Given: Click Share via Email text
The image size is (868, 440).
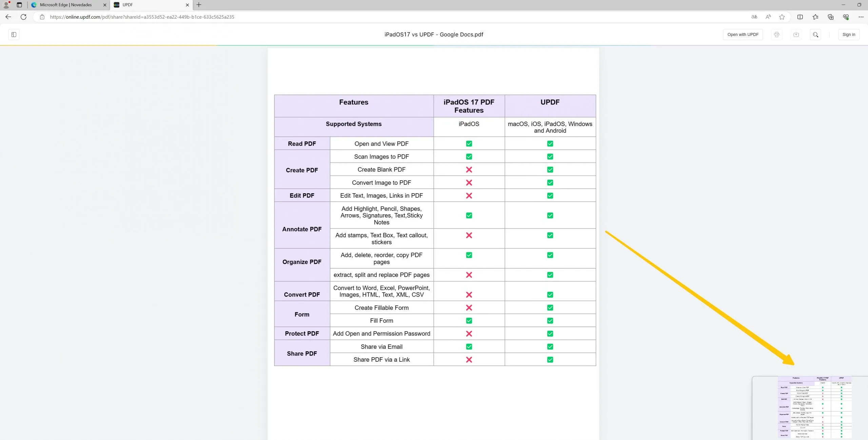Looking at the screenshot, I should click(x=381, y=347).
